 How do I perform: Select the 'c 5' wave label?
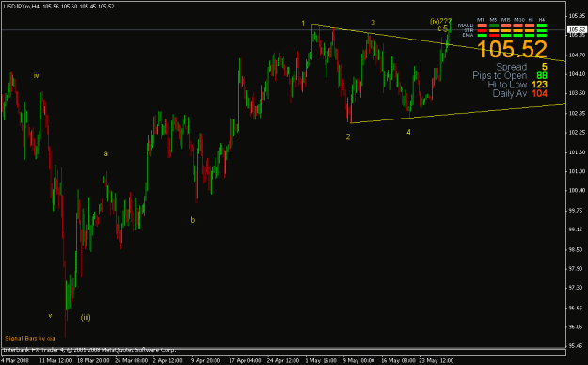coord(443,28)
